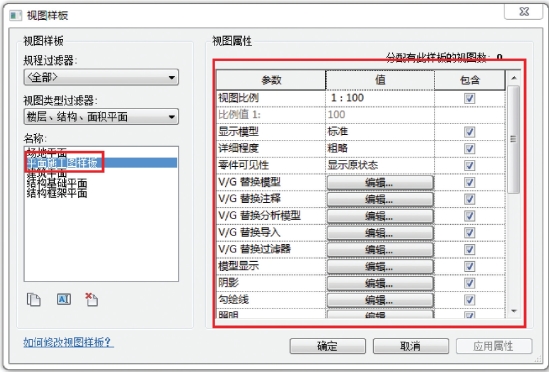Click the 取消 button
The width and height of the screenshot is (549, 372).
411,346
